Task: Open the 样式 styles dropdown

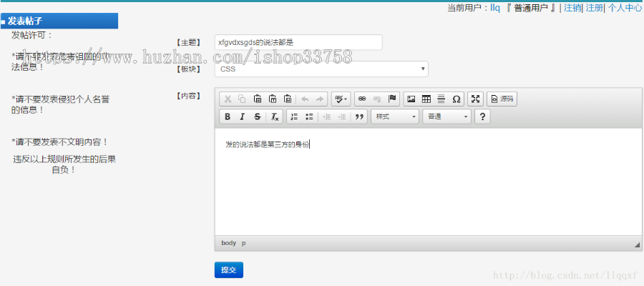Action: [395, 117]
